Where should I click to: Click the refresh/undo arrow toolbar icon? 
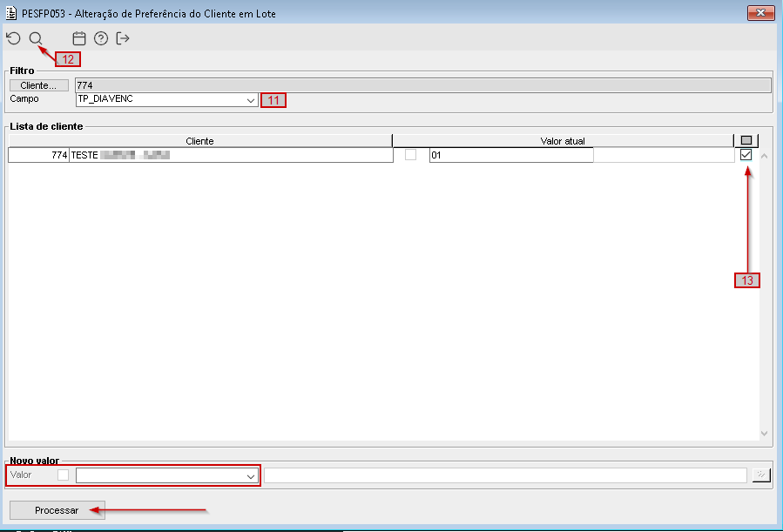(13, 38)
